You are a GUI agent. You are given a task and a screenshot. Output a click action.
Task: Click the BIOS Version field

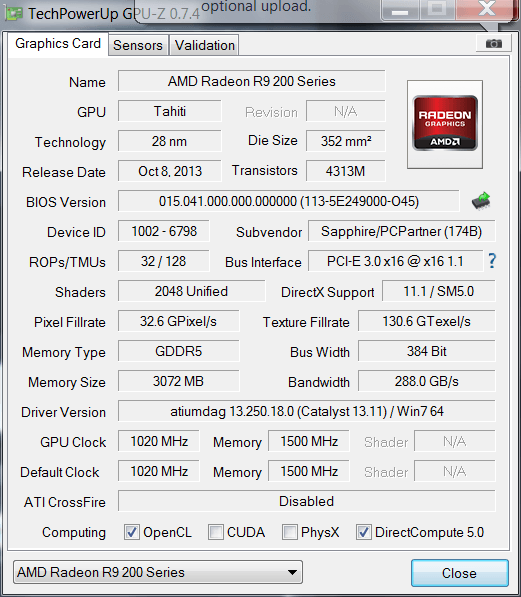tap(289, 201)
